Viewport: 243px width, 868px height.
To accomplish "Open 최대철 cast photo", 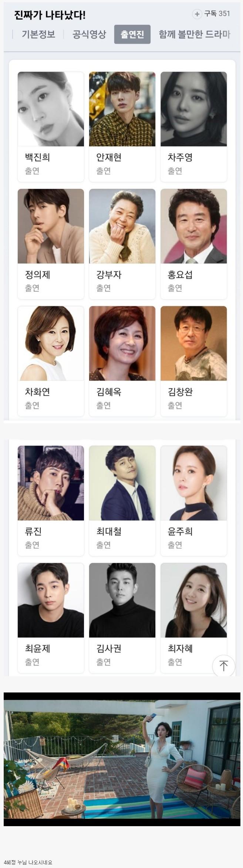I will (x=122, y=483).
